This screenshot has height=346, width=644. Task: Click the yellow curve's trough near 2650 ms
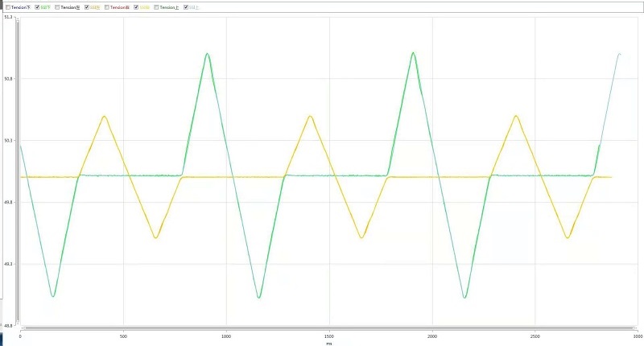(x=568, y=237)
